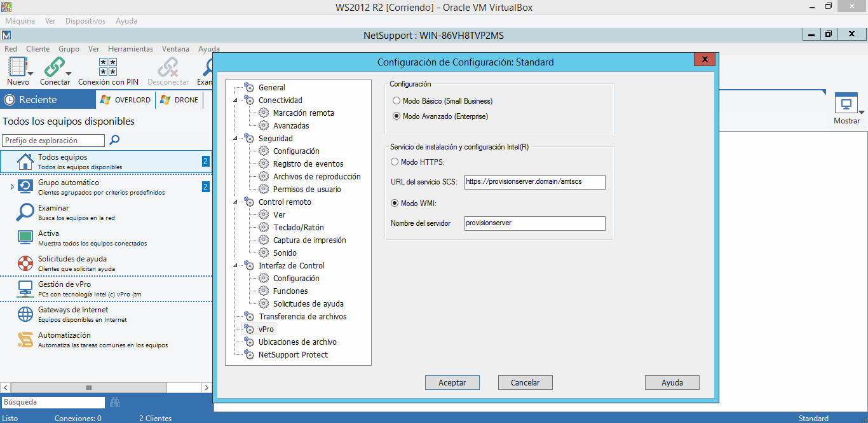This screenshot has width=868, height=423.
Task: Click NetSupport app icon in title bar
Action: [x=6, y=35]
